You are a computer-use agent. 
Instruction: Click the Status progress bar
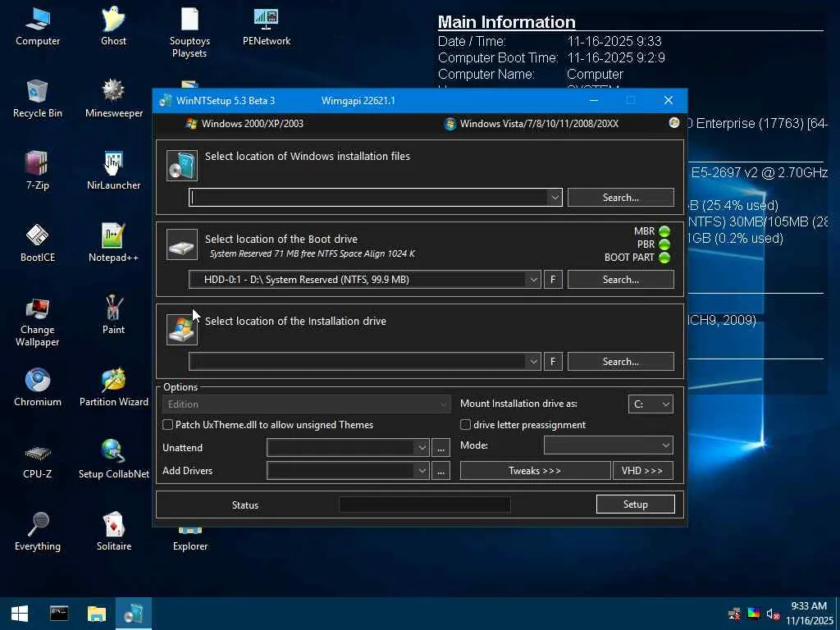pyautogui.click(x=424, y=504)
